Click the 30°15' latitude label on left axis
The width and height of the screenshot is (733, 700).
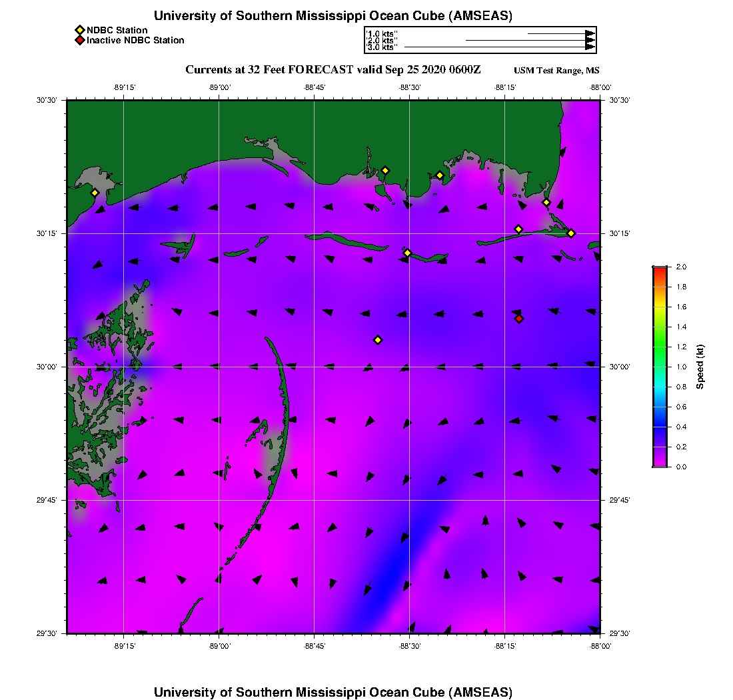coord(49,233)
